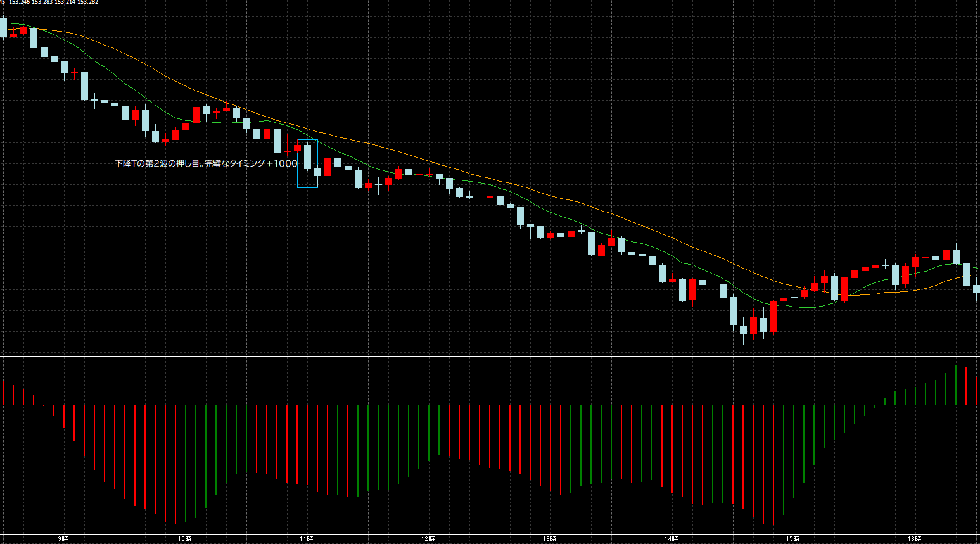Viewport: 980px width, 544px height.
Task: Click the 12時 time axis label
Action: (428, 539)
